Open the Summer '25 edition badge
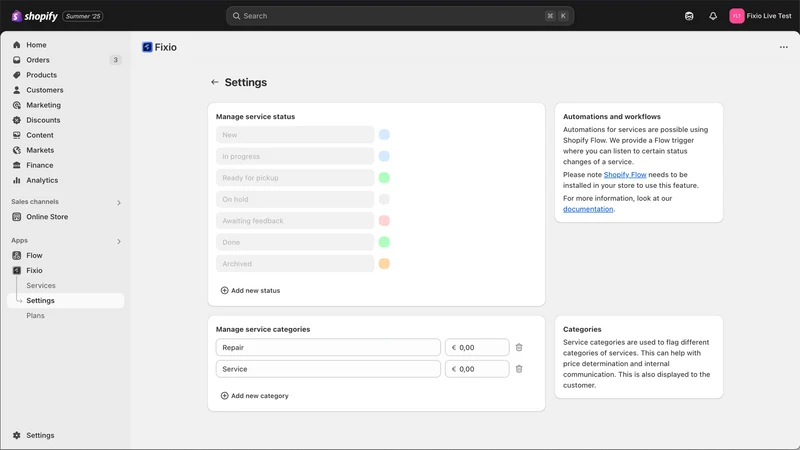Viewport: 800px width, 450px height. [x=83, y=16]
